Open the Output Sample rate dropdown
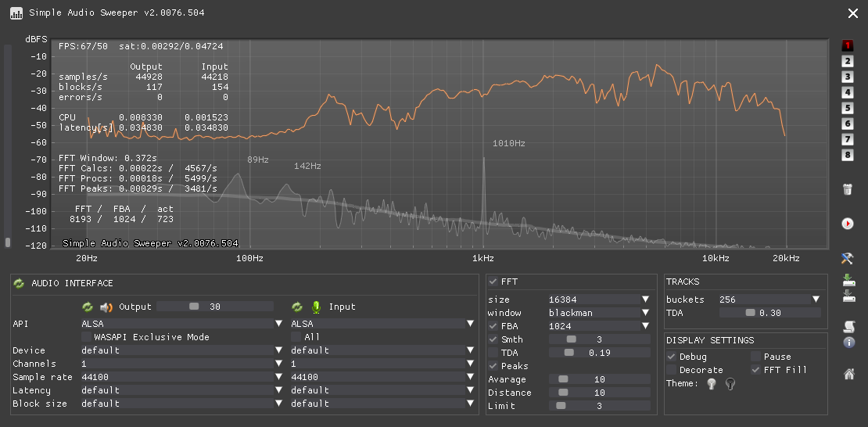This screenshot has width=868, height=427. click(x=182, y=377)
